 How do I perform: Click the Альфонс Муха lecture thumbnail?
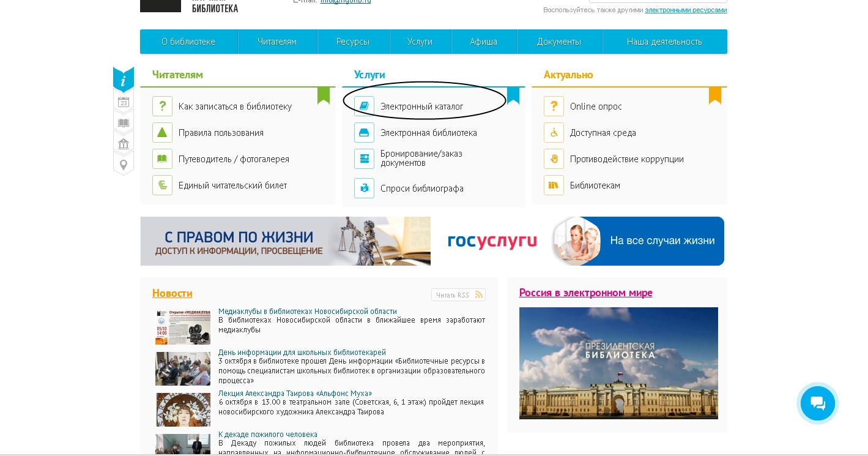(x=183, y=409)
